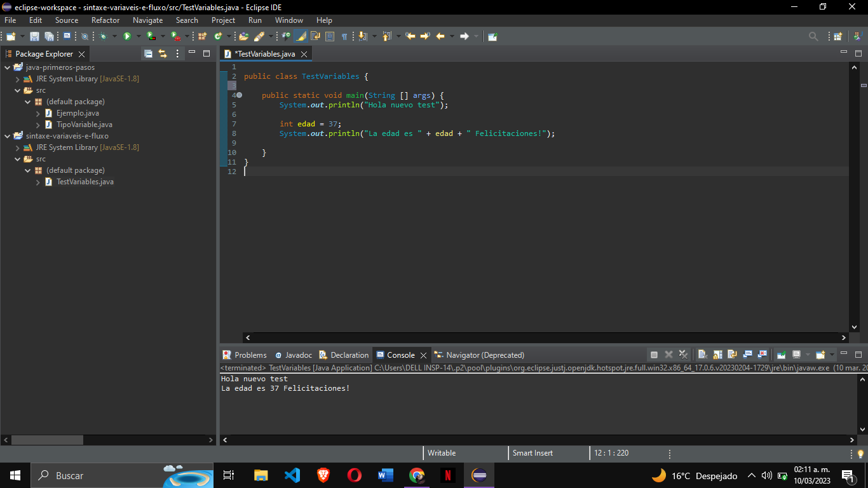Pin the Console view icon

coord(782,355)
